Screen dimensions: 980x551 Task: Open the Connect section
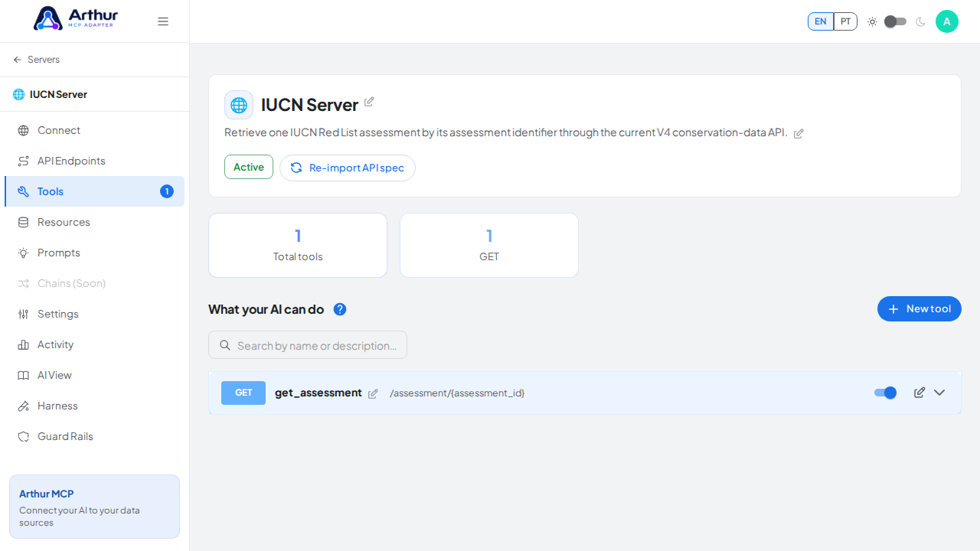point(94,130)
